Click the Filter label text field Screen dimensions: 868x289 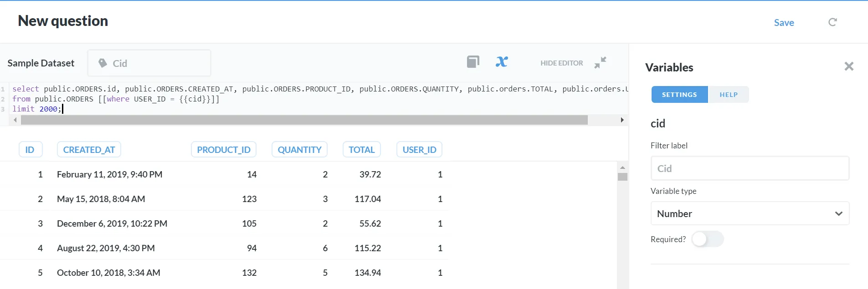point(750,168)
